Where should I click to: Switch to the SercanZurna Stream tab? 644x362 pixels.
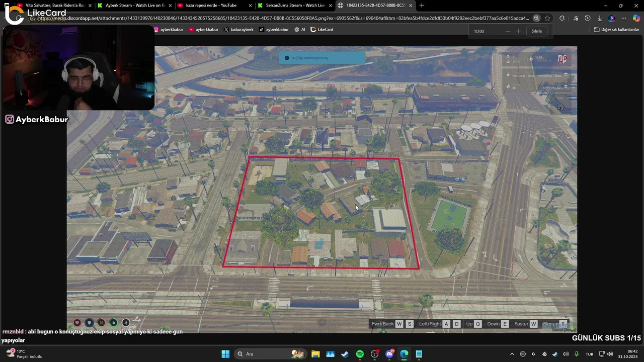294,6
